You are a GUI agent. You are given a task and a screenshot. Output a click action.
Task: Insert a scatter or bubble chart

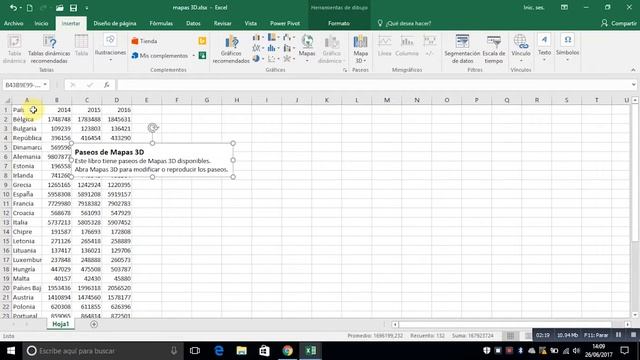[273, 58]
